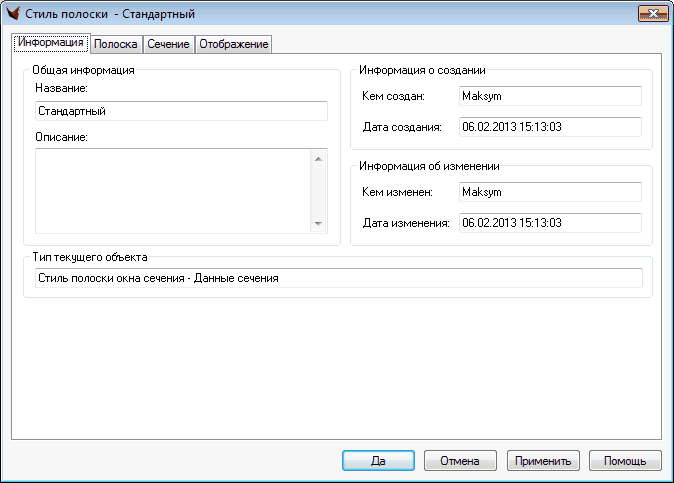Click the Тип текущего объекта field

[x=336, y=278]
